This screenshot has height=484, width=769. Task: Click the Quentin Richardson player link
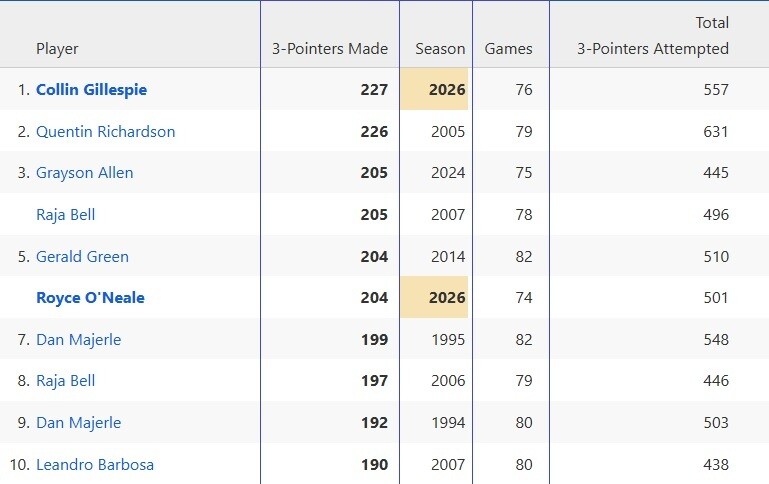[x=105, y=132]
